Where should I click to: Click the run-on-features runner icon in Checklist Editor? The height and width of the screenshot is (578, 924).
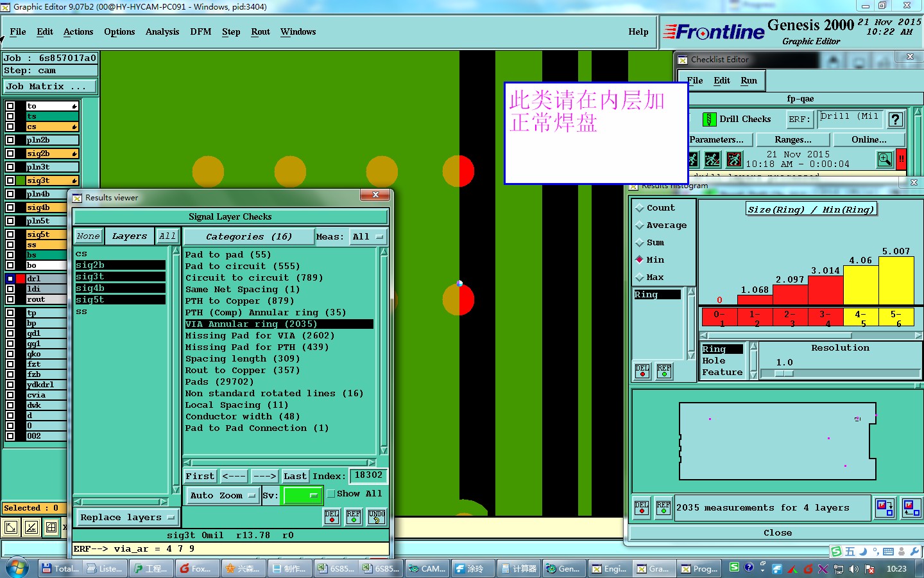click(712, 159)
